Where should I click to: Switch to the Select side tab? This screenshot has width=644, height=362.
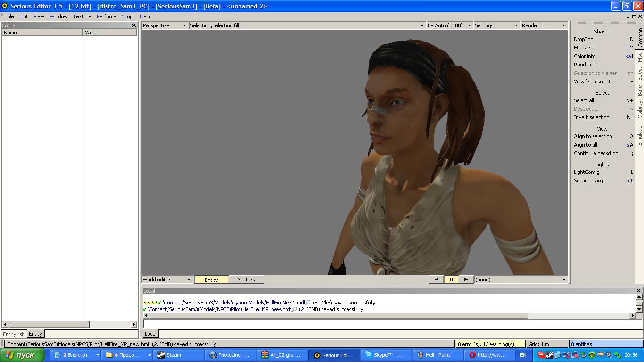640,73
